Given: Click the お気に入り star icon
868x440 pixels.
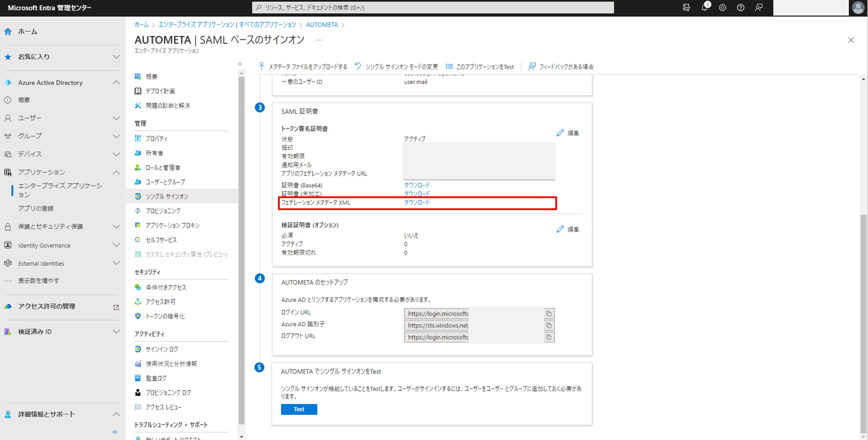Looking at the screenshot, I should click(8, 57).
